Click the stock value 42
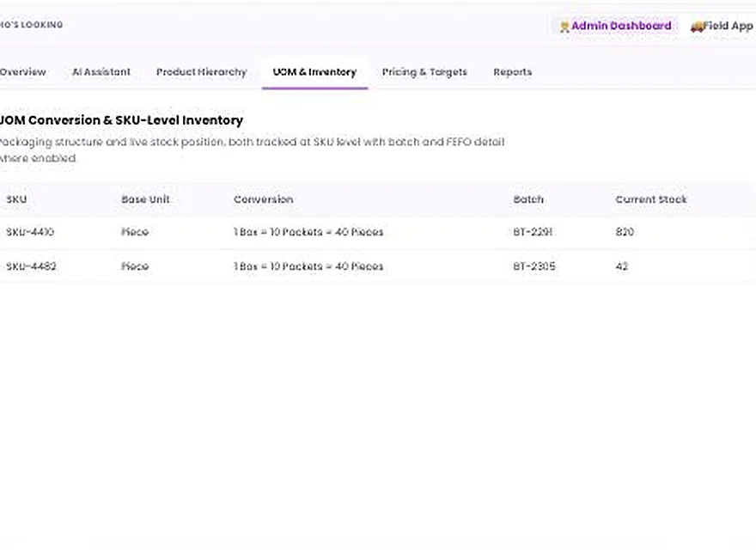The width and height of the screenshot is (756, 550). click(622, 266)
